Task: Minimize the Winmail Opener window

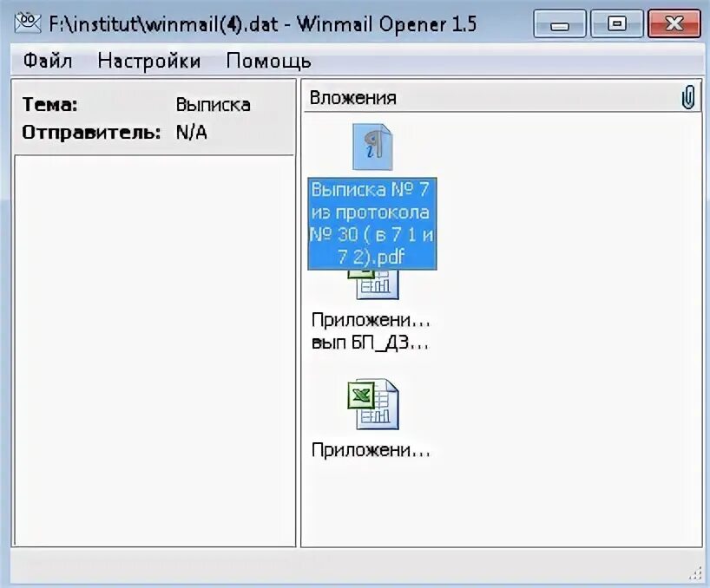Action: [560, 24]
